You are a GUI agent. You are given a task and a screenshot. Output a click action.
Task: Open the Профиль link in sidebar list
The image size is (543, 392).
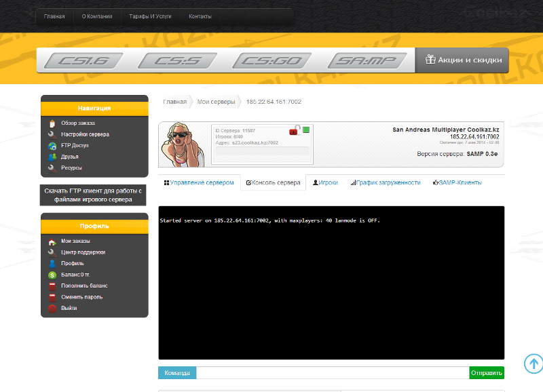coord(73,263)
